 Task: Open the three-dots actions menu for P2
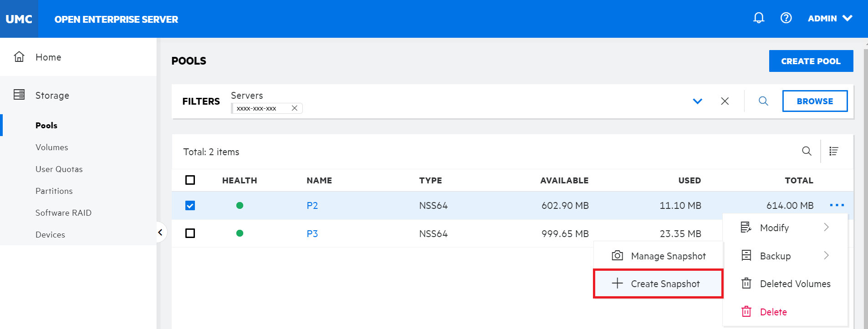pyautogui.click(x=837, y=205)
